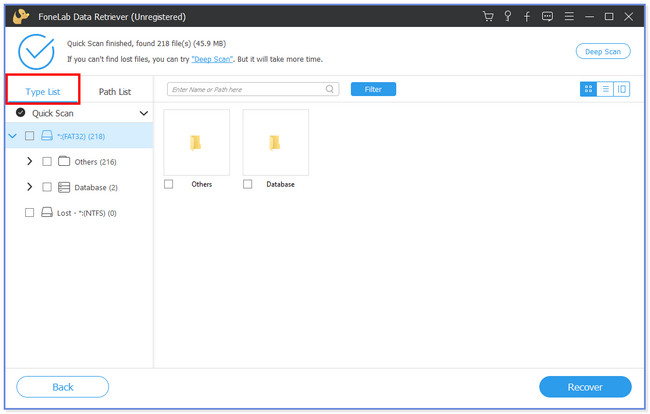650x414 pixels.
Task: Minimize the FoneLab window
Action: click(589, 17)
